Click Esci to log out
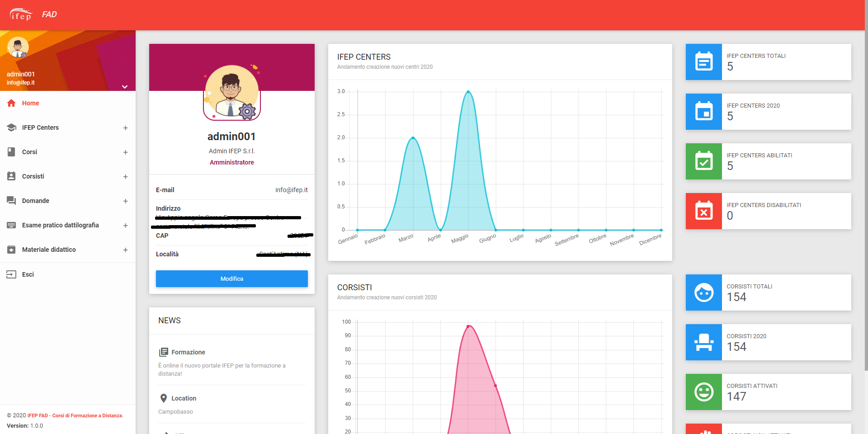This screenshot has width=868, height=434. click(28, 274)
